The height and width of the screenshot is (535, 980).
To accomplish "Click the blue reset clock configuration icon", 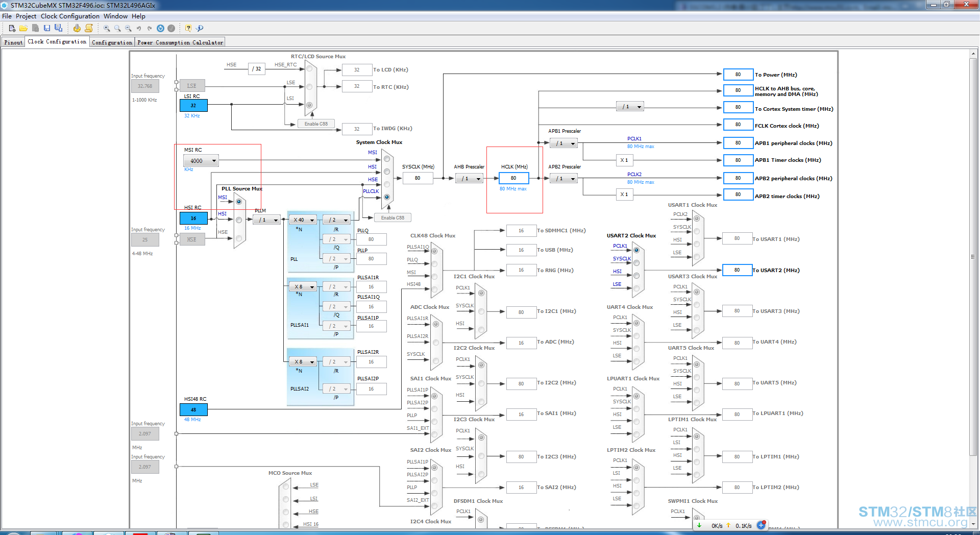I will pos(160,29).
